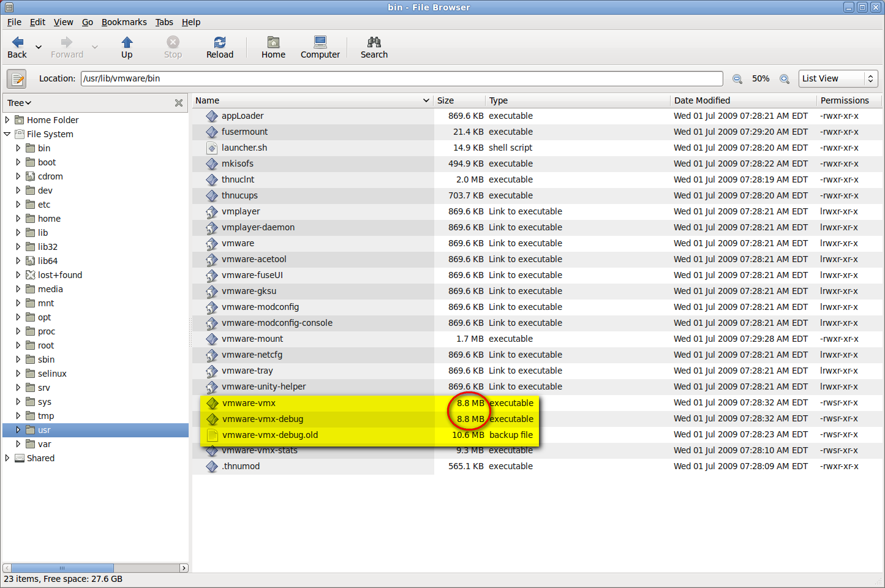Expand the Shared node in tree
This screenshot has height=588, width=885.
(x=7, y=458)
